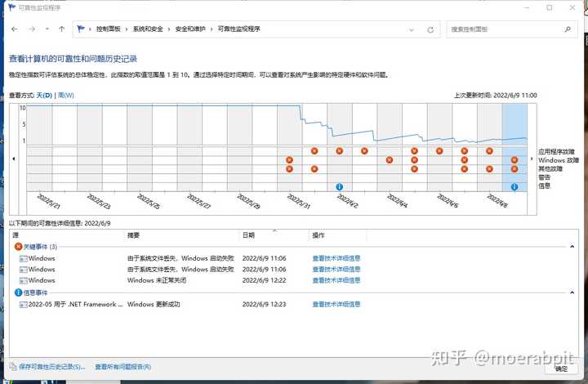Collapse the 信息事件 group chevron
The image size is (588, 384).
pos(572,292)
